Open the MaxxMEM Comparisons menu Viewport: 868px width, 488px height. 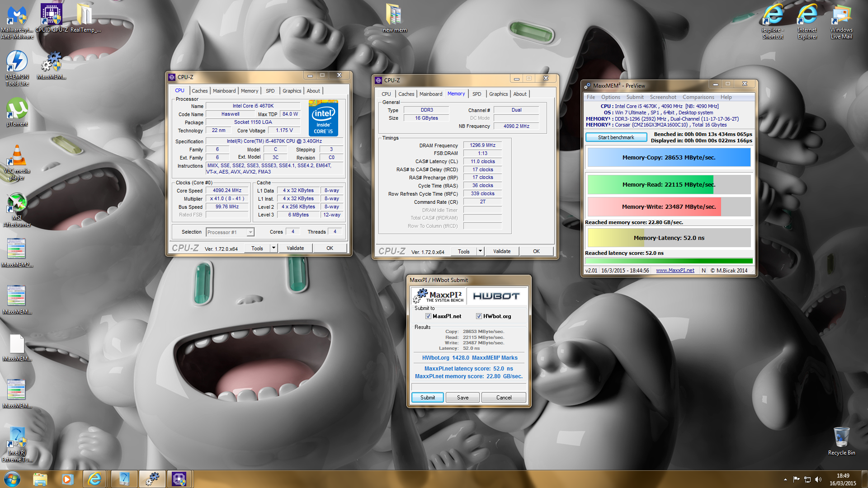698,97
